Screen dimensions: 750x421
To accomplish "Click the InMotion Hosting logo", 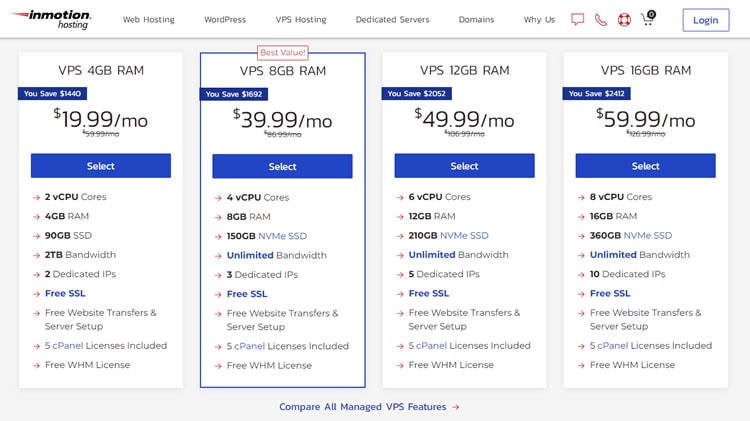I will pyautogui.click(x=52, y=19).
